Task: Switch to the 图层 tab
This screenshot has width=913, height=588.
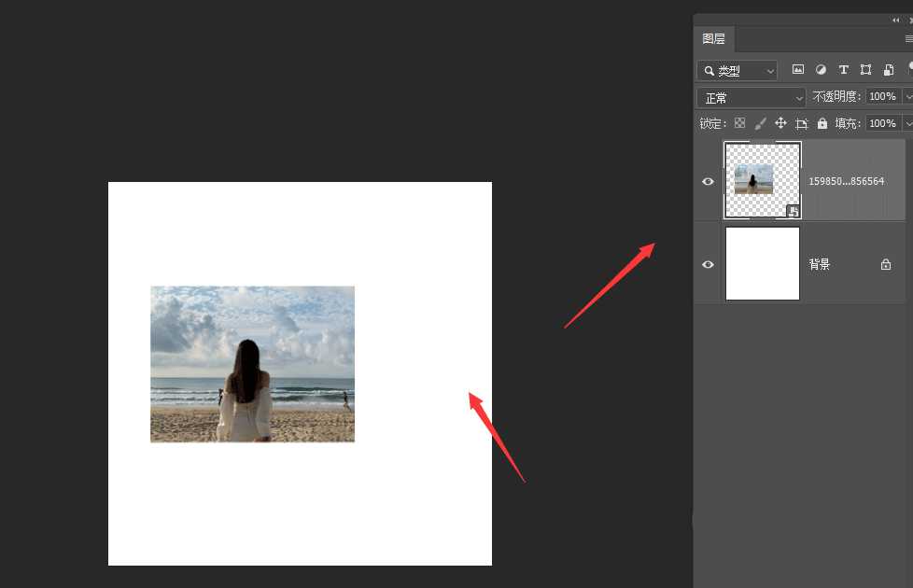Action: click(x=713, y=39)
